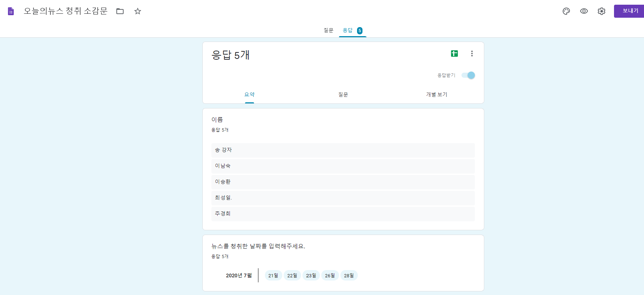The image size is (644, 295).
Task: Click the 2020년 7월 month label
Action: pyautogui.click(x=239, y=275)
